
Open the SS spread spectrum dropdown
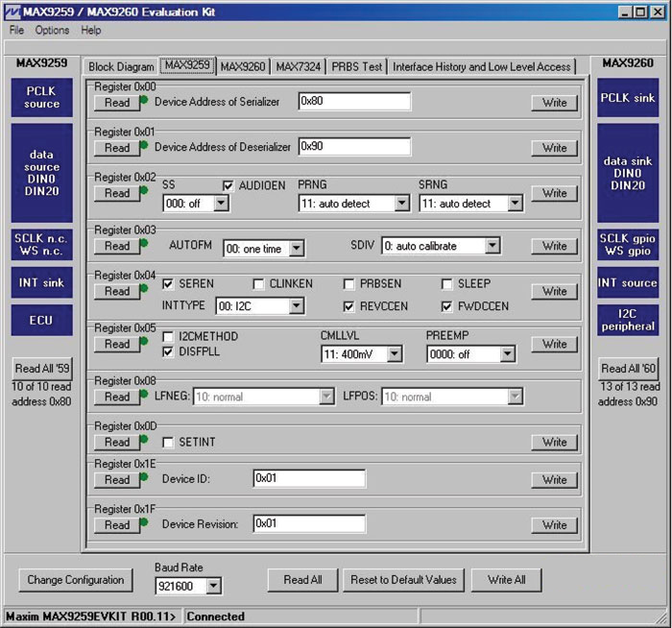tap(221, 204)
